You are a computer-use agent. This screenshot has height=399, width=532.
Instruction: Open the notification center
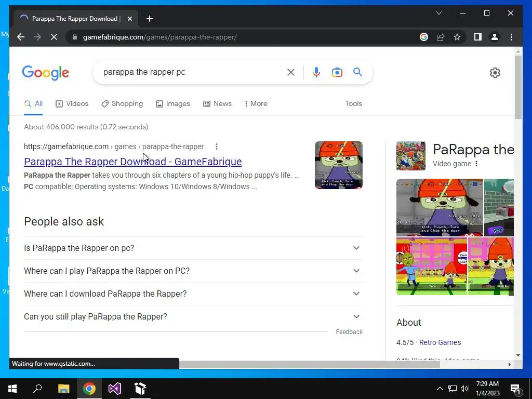pyautogui.click(x=515, y=389)
